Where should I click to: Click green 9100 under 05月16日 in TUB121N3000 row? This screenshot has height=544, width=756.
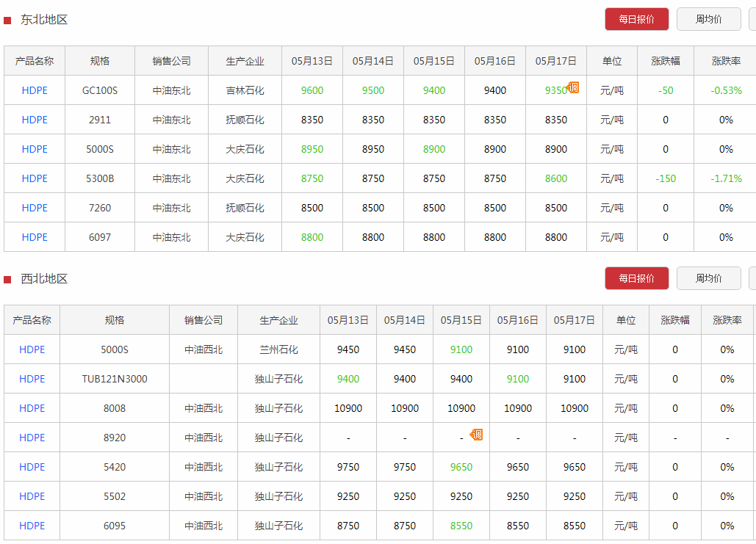pos(518,380)
